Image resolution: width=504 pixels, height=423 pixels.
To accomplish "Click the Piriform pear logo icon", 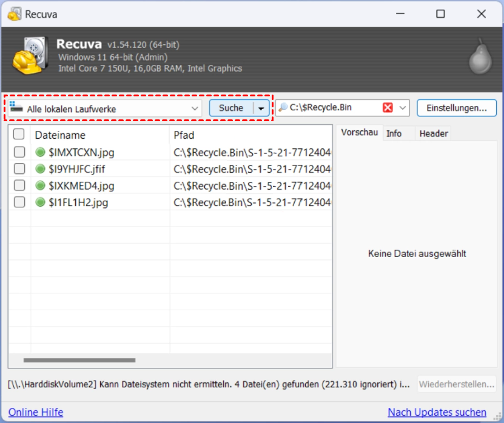I will [480, 57].
